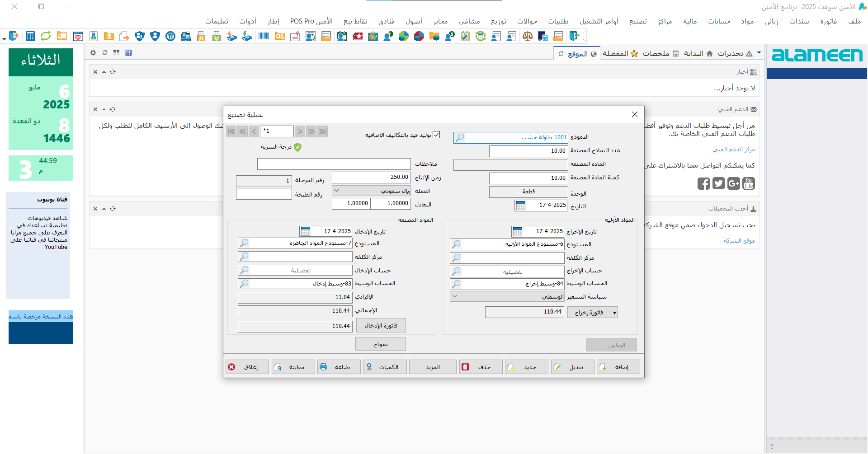Open the سياسة التسعير pricing policy dropdown

pos(455,297)
